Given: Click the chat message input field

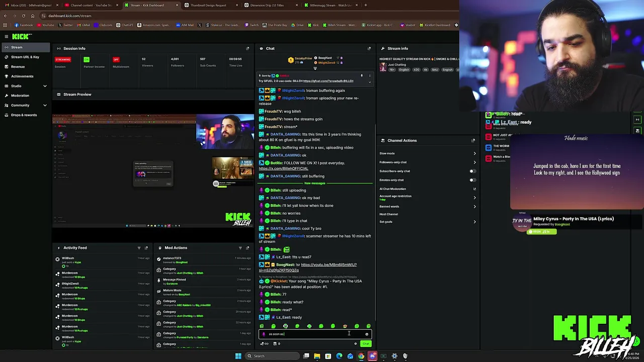Looking at the screenshot, I should tap(314, 334).
